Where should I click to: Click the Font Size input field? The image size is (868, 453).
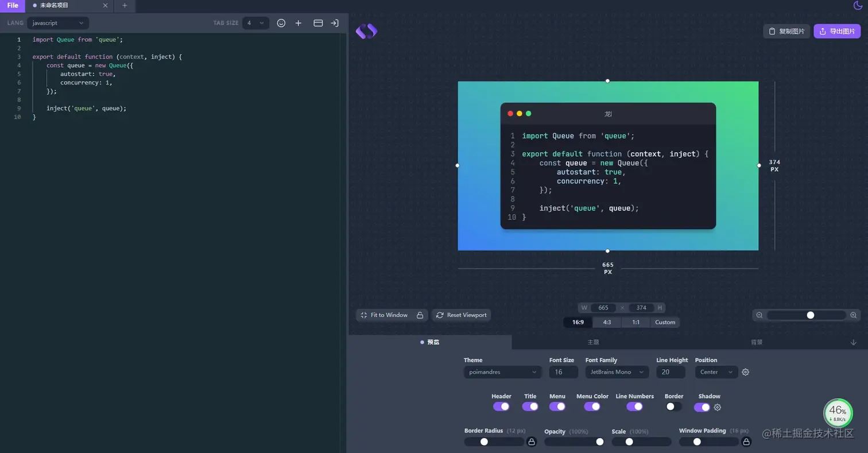[564, 372]
